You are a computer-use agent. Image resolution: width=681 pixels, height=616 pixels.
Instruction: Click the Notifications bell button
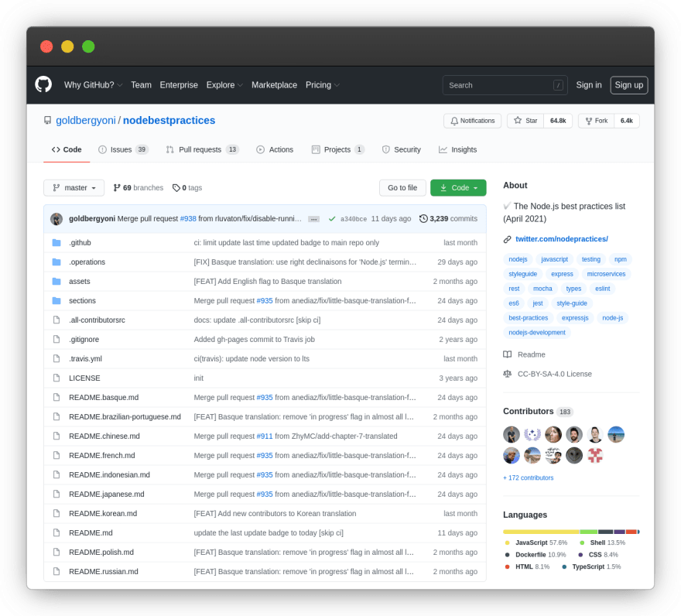(473, 121)
